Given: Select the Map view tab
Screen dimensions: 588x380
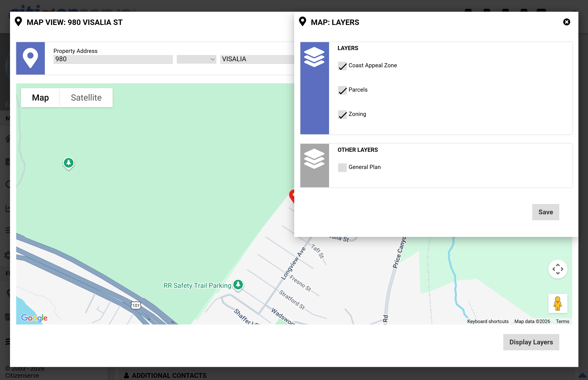Looking at the screenshot, I should (x=40, y=98).
